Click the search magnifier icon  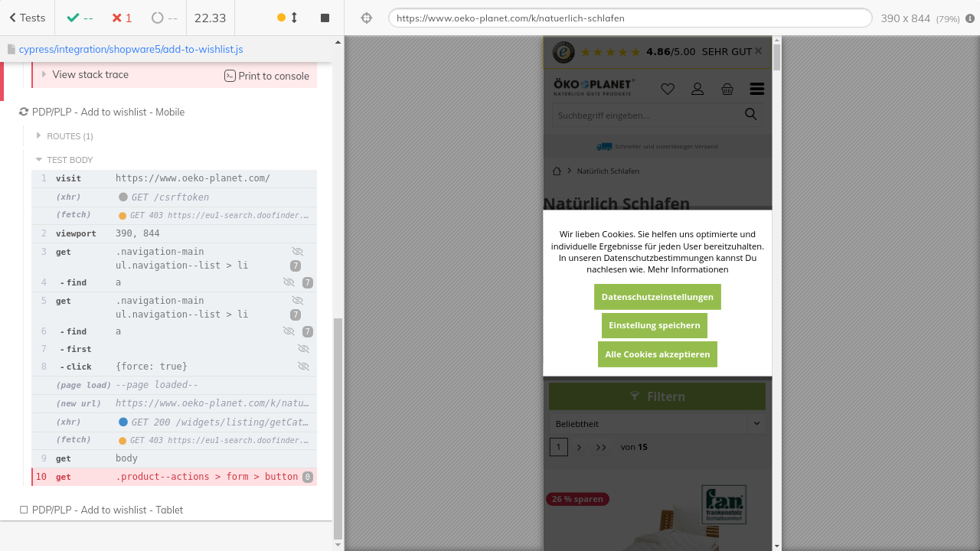750,115
